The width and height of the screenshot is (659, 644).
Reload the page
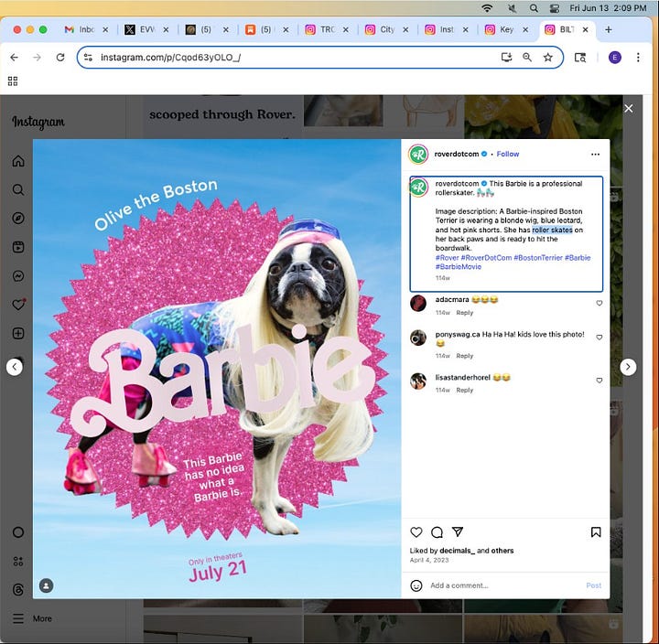pos(60,57)
